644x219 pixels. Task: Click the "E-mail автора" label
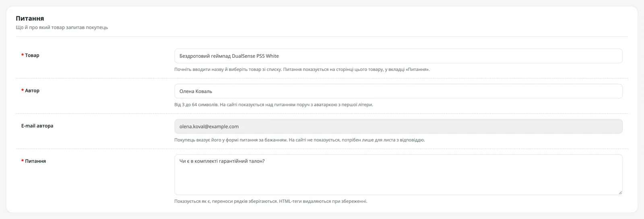coord(37,126)
